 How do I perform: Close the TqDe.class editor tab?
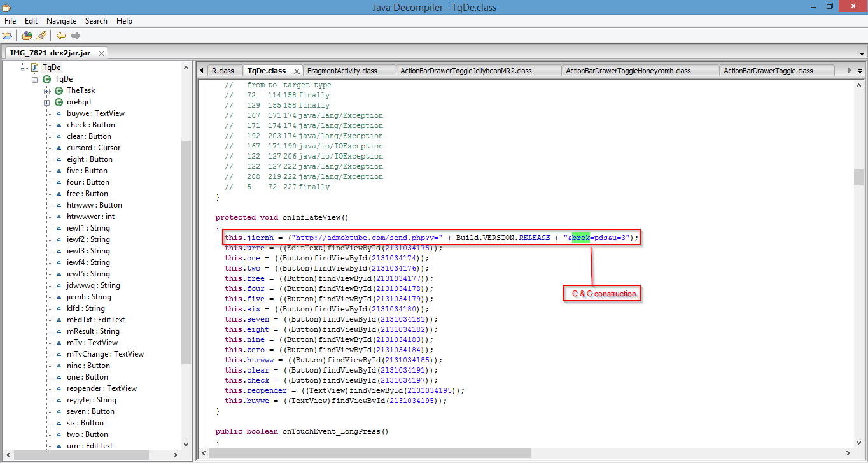[x=295, y=71]
